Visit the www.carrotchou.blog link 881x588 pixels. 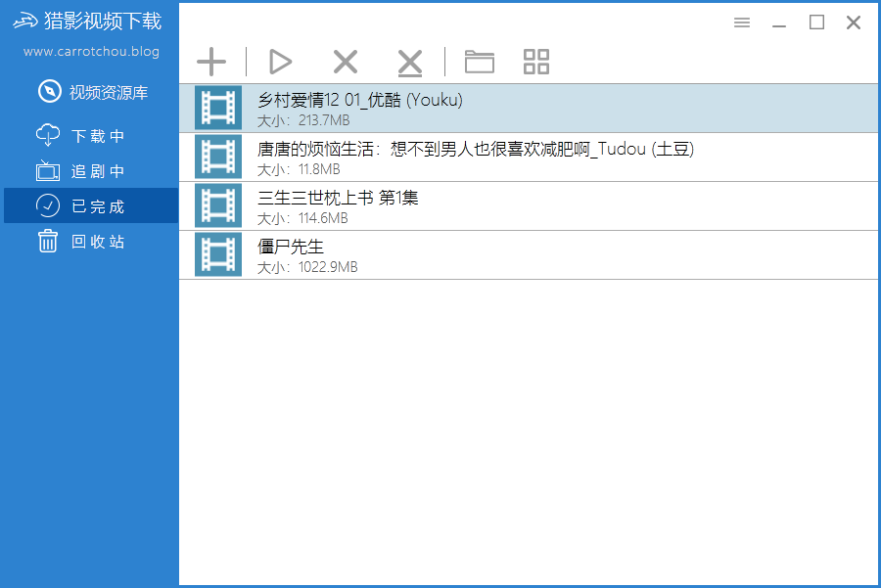click(x=90, y=52)
